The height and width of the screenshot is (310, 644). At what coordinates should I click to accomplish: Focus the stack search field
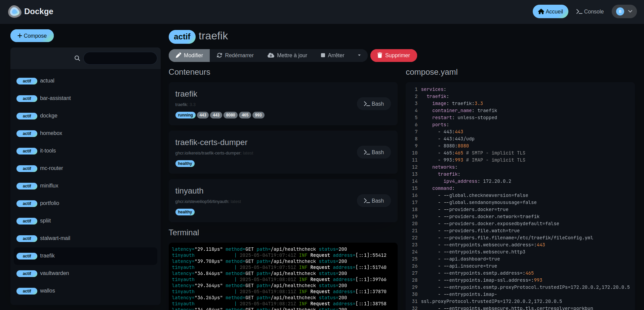coord(120,58)
